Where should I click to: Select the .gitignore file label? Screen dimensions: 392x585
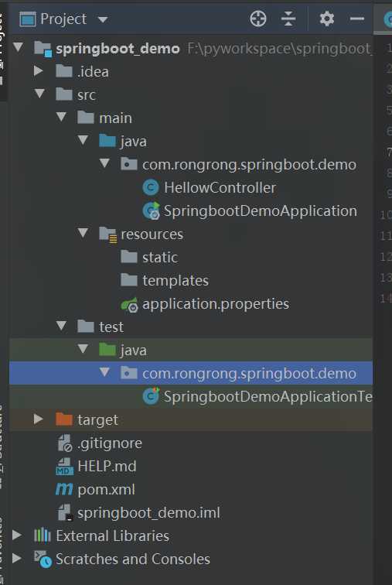click(110, 443)
